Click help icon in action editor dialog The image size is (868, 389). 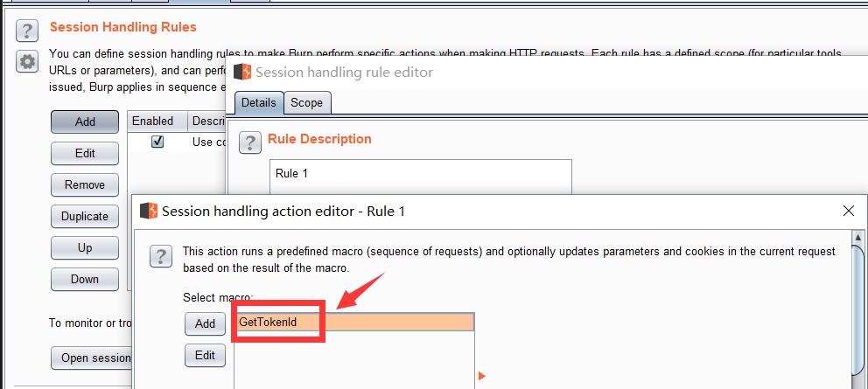(x=160, y=256)
